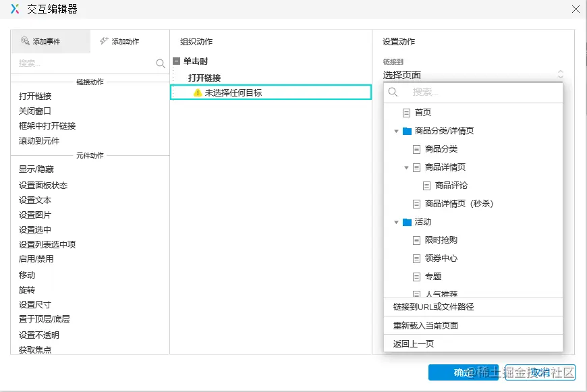Select the 单击时 event label
587x392 pixels.
tap(196, 61)
